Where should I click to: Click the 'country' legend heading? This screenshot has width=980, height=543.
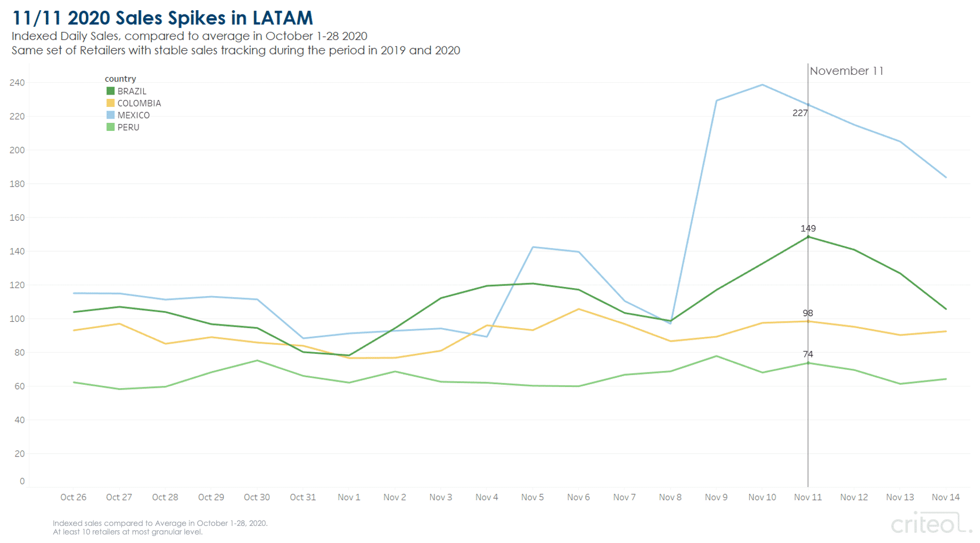[x=120, y=79]
